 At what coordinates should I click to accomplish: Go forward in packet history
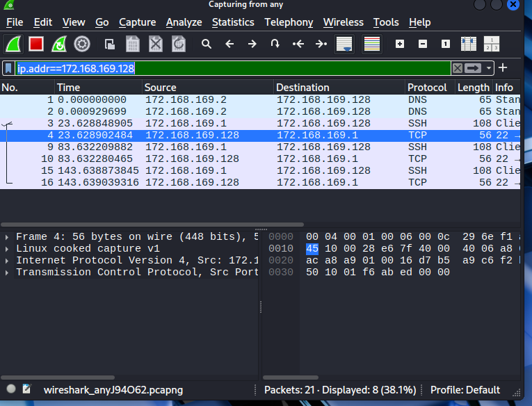[x=252, y=44]
